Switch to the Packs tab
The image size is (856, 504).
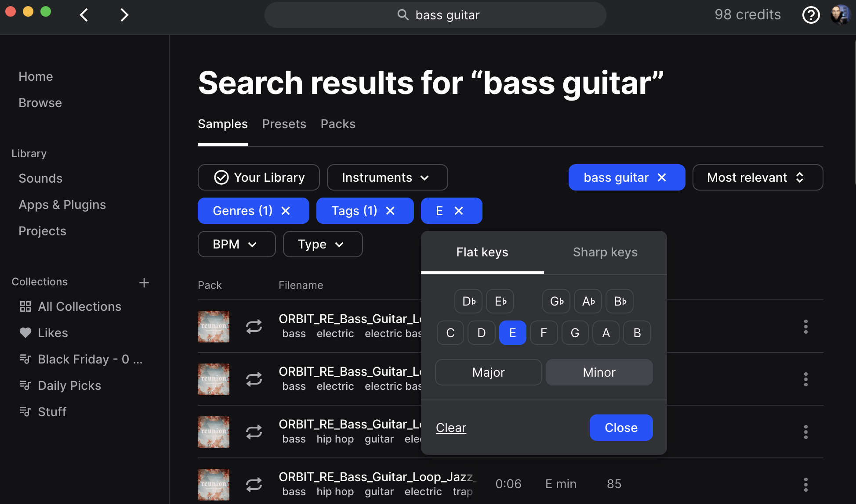(338, 124)
